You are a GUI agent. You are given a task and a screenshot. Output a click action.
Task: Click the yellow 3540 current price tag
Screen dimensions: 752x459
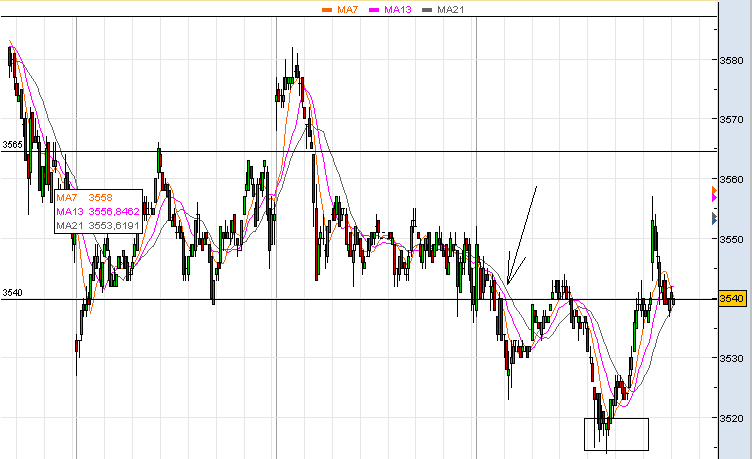click(x=732, y=298)
